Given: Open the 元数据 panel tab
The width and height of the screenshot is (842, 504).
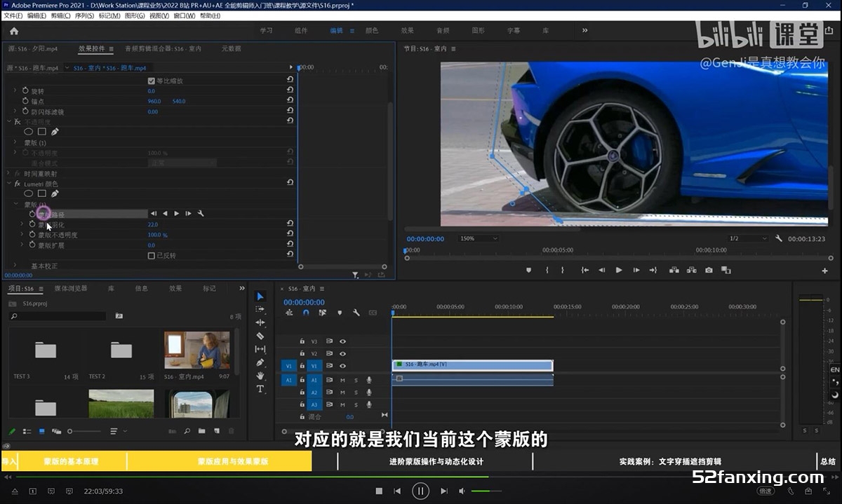Looking at the screenshot, I should (231, 49).
